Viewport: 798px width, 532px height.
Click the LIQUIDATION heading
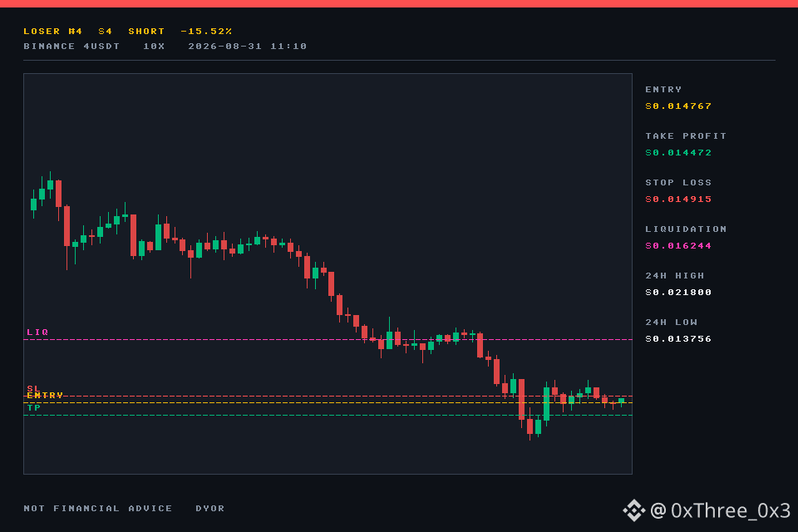click(686, 229)
